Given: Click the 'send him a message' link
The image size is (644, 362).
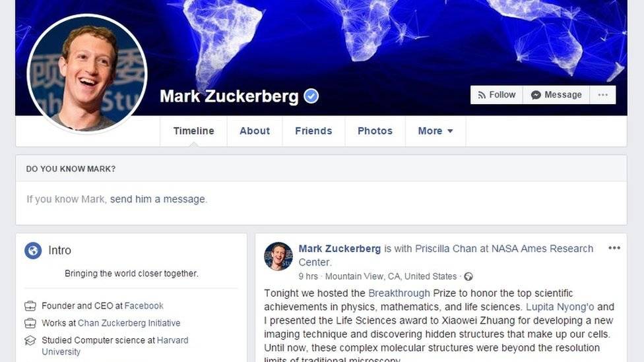Looking at the screenshot, I should pyautogui.click(x=158, y=199).
